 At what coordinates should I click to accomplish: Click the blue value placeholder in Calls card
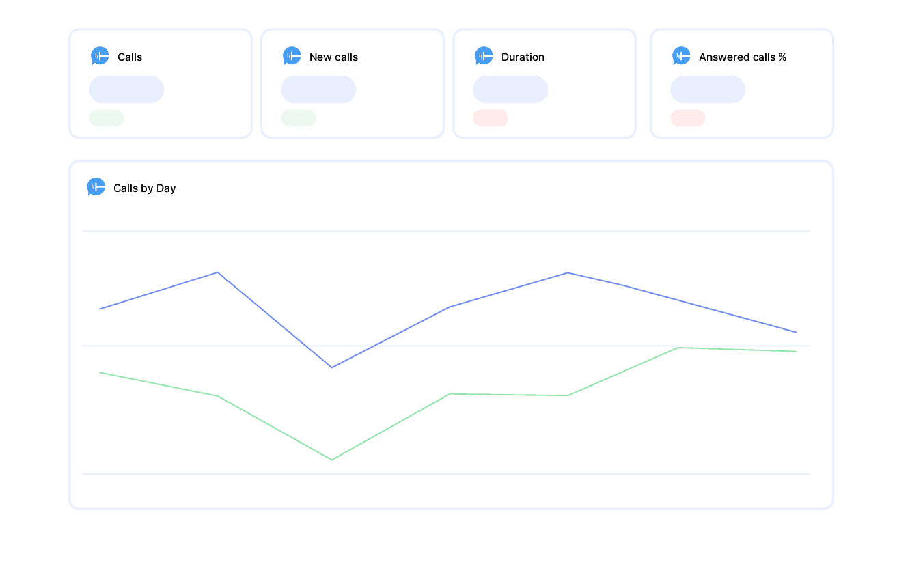tap(126, 89)
